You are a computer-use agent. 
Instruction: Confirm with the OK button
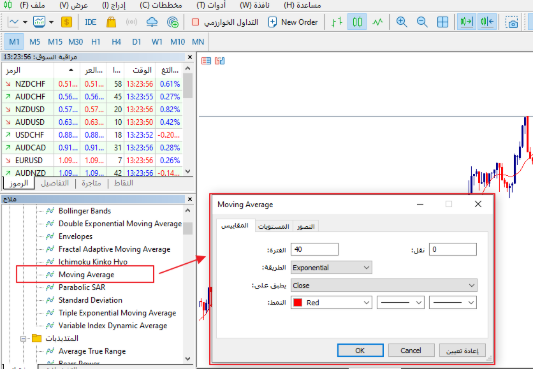[360, 350]
